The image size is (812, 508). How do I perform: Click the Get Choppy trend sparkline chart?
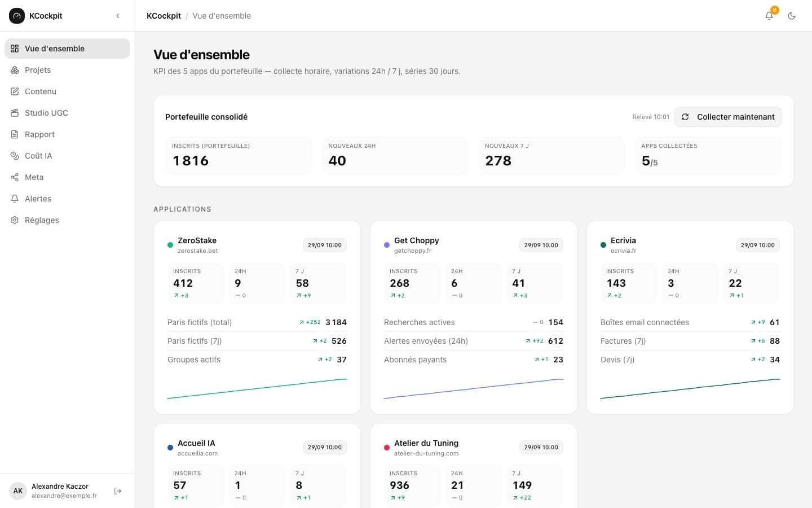click(474, 389)
